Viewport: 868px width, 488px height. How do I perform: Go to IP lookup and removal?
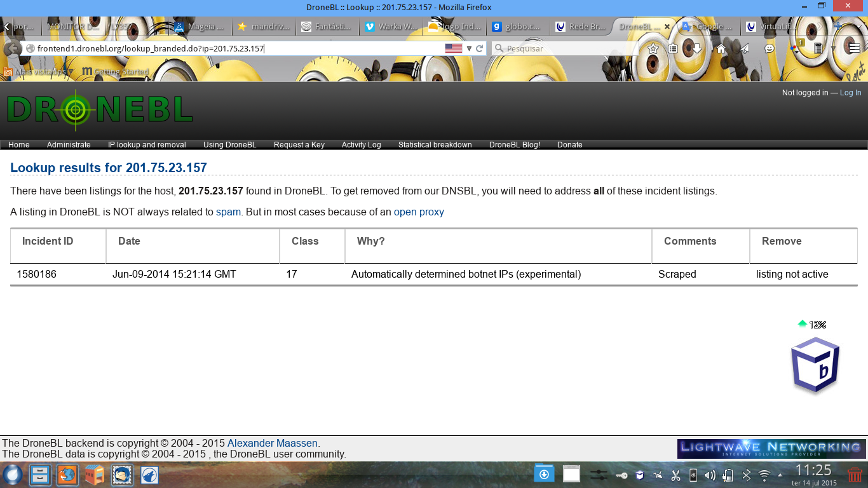point(147,145)
